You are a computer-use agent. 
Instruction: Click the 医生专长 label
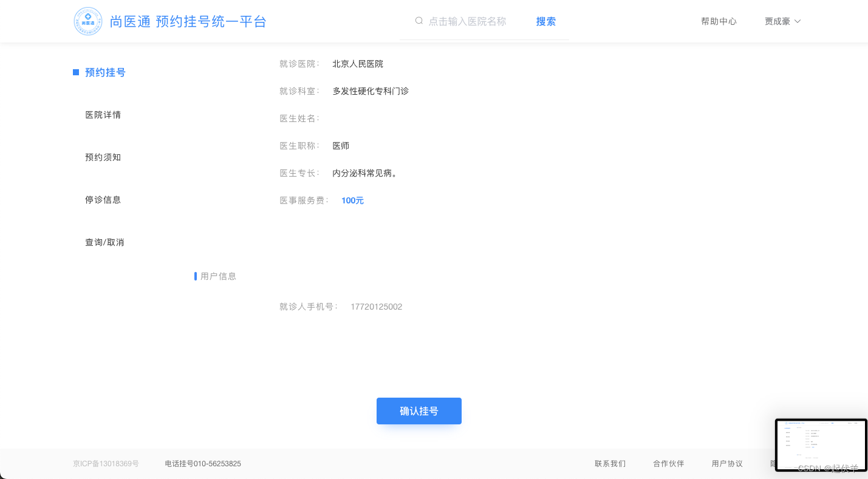[299, 173]
